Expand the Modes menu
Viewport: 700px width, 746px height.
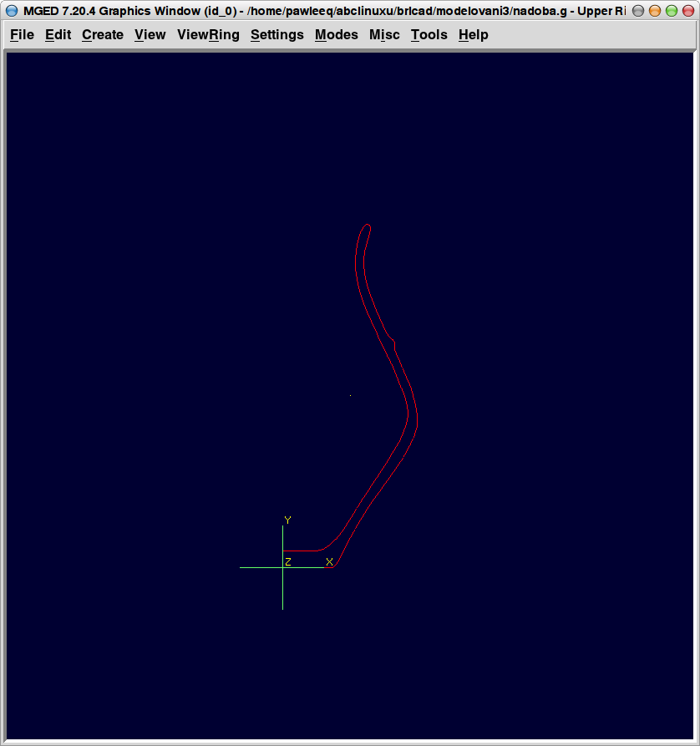(337, 35)
